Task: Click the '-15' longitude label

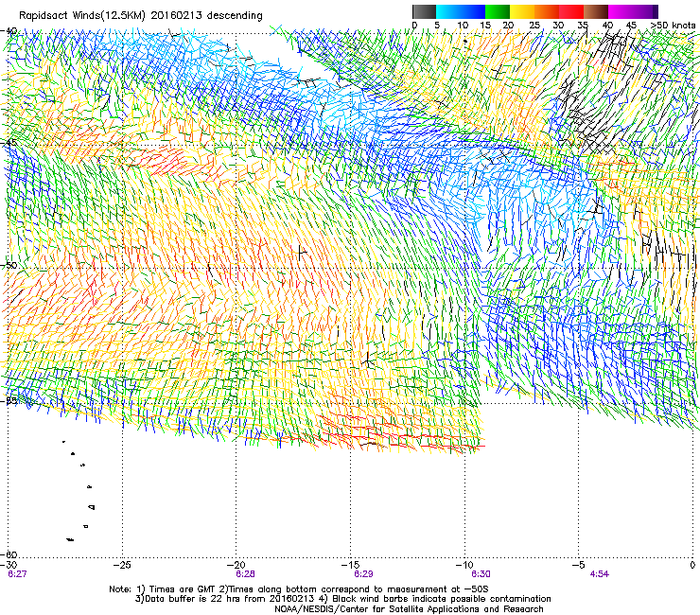Action: (x=350, y=565)
